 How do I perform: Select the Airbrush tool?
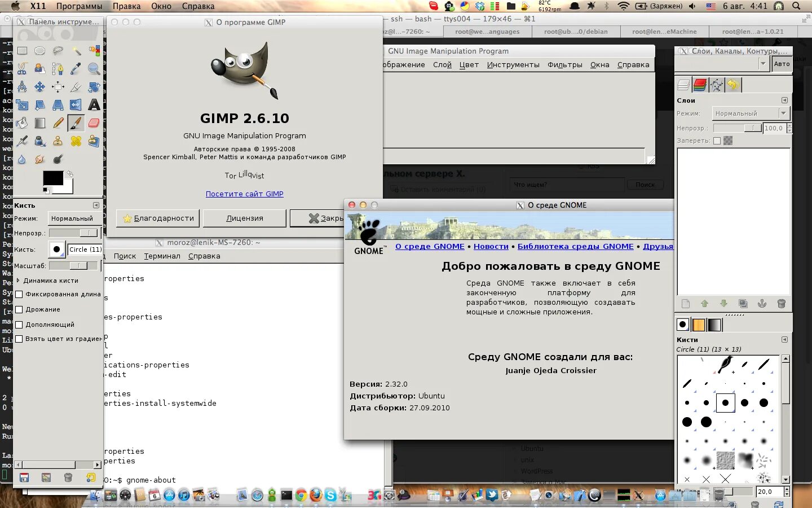pos(22,141)
